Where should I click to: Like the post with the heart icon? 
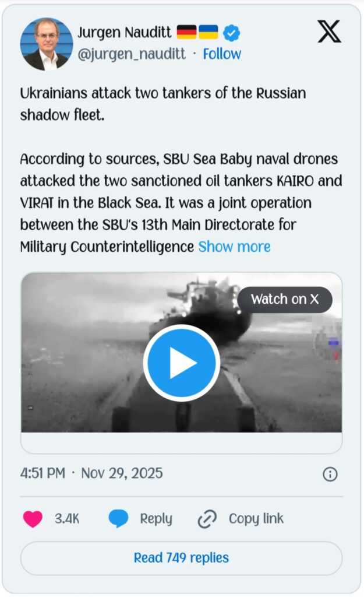(x=33, y=518)
